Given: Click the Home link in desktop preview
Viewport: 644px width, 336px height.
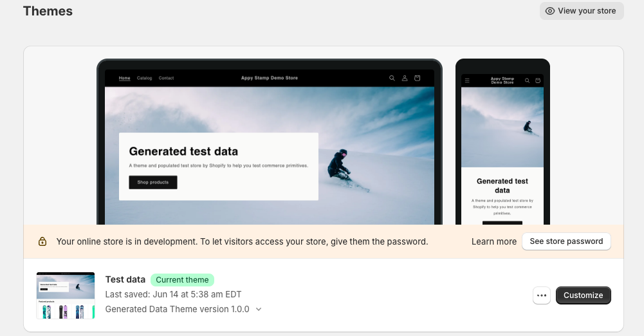Looking at the screenshot, I should [x=124, y=78].
